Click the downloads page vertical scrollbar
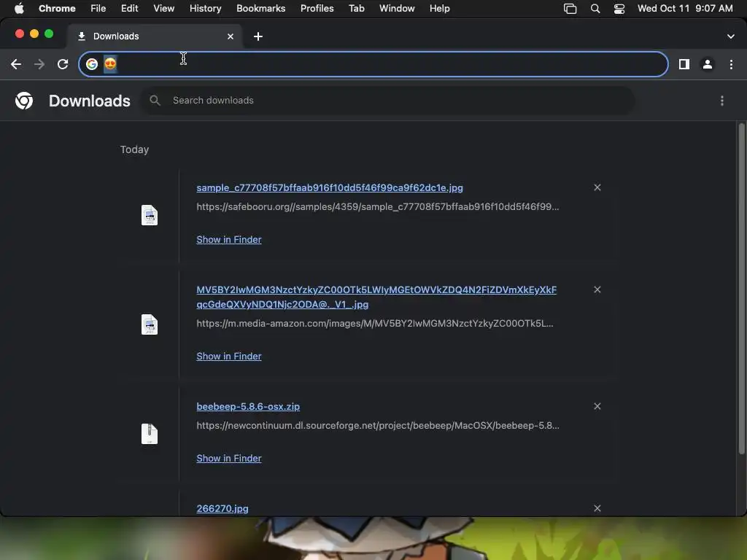 point(741,289)
